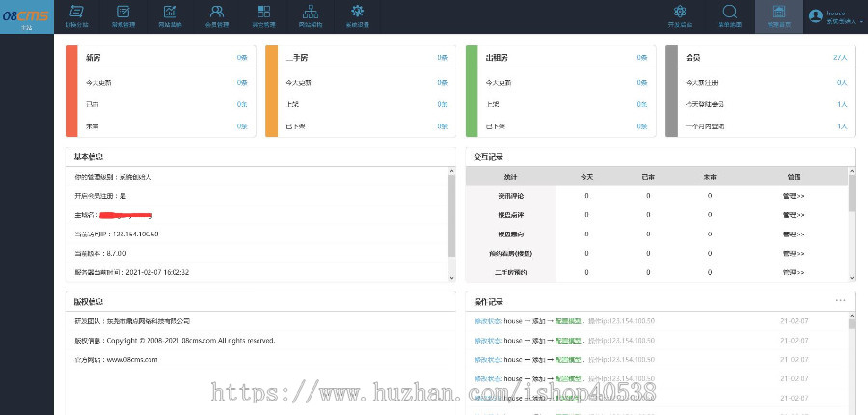Viewport: 868px width, 415px height.
Task: Open the site structure hierarchy tree icon
Action: tap(311, 11)
